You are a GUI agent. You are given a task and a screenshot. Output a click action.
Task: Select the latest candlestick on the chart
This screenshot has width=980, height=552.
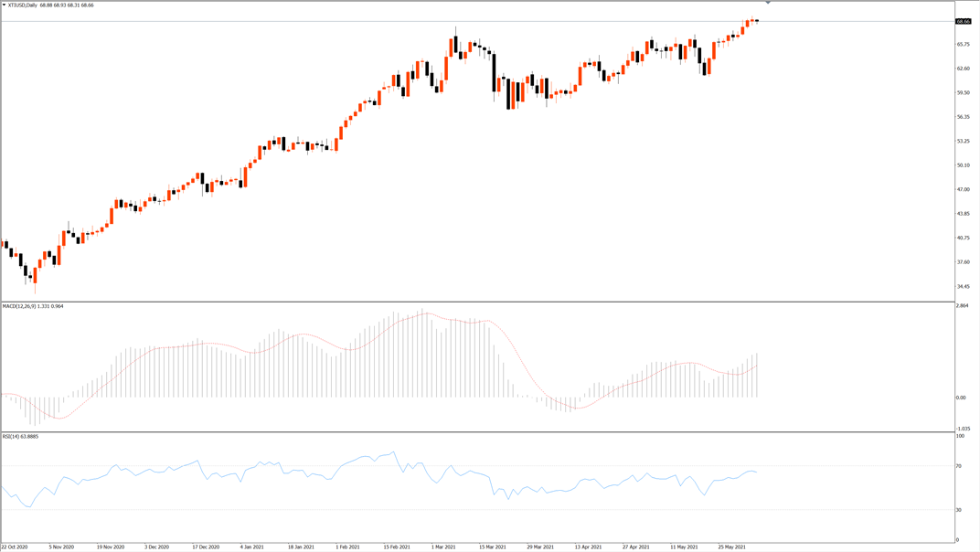click(x=757, y=21)
